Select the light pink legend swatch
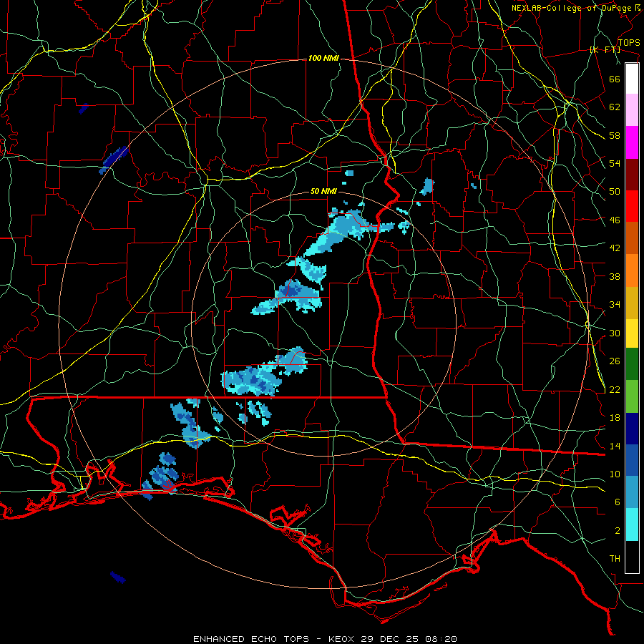 (x=632, y=109)
